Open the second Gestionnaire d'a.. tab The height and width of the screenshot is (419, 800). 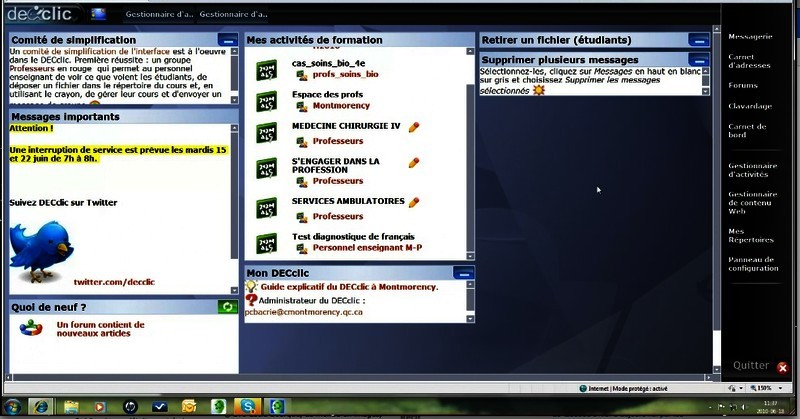(233, 14)
